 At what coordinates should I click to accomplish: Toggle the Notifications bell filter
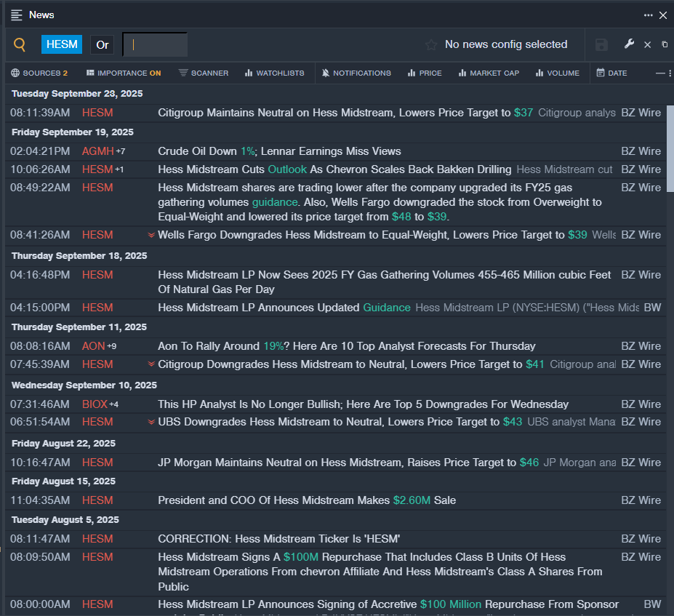356,73
